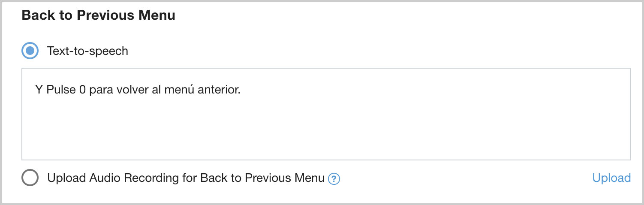Screen dimensions: 644x205
Task: Place cursor after the period in message
Action: point(241,90)
